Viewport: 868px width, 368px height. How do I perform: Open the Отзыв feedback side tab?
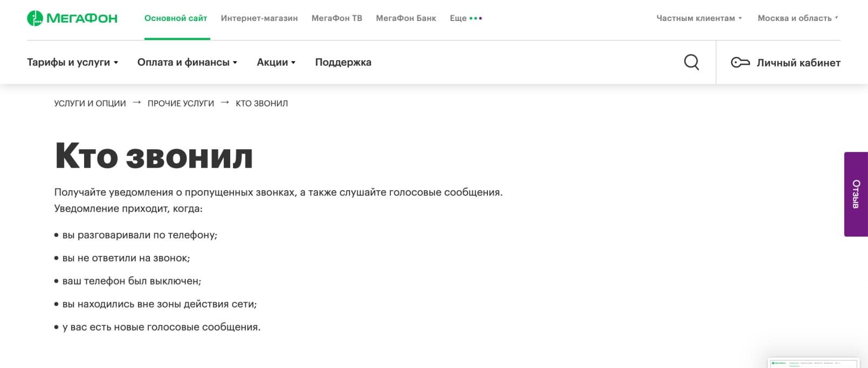tap(856, 194)
